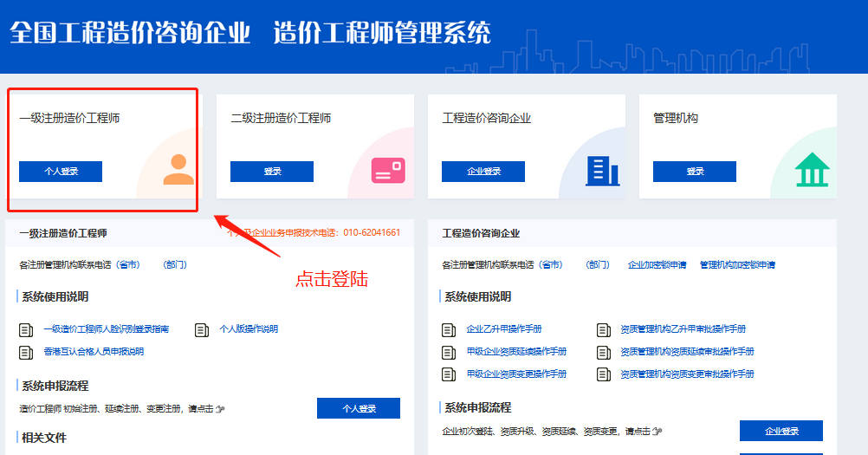Open 一级造价工程师人脸识别登录指南 link
Screen dimensions: 868x455
click(106, 329)
